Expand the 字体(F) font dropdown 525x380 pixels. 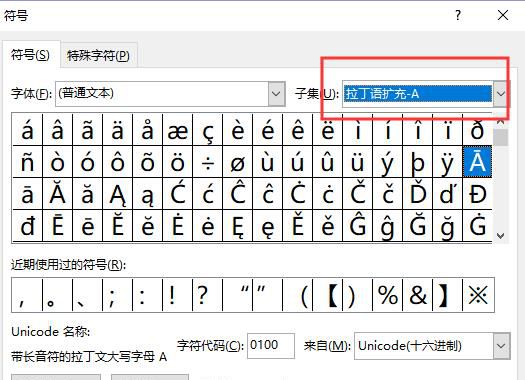click(277, 94)
